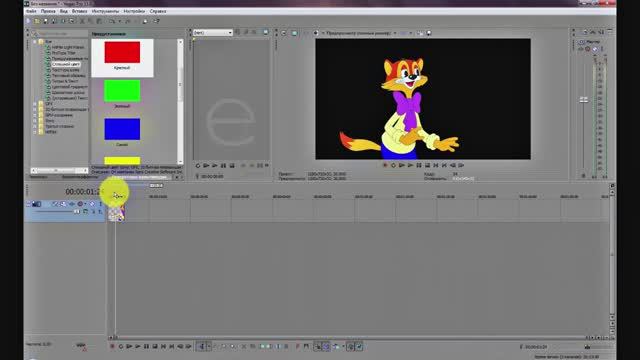Copy preview snapshot to clipboard icon

point(420,33)
